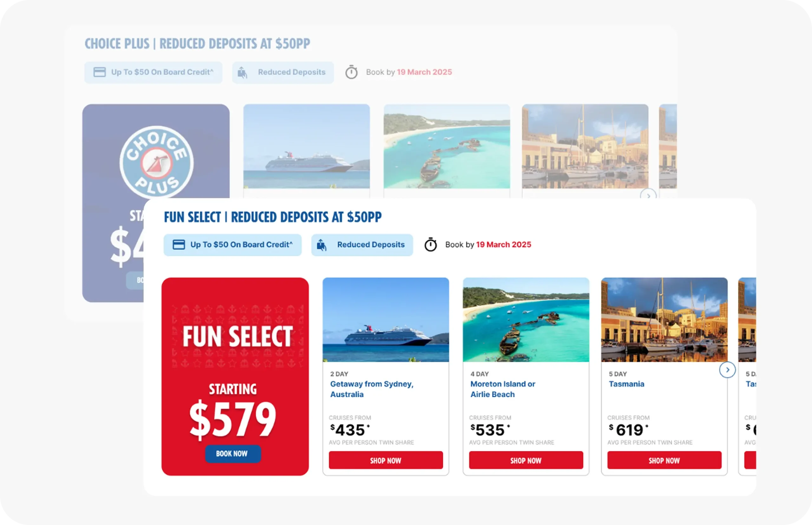
Task: Click Shop Now for the 2 Day Getaway
Action: (x=386, y=460)
